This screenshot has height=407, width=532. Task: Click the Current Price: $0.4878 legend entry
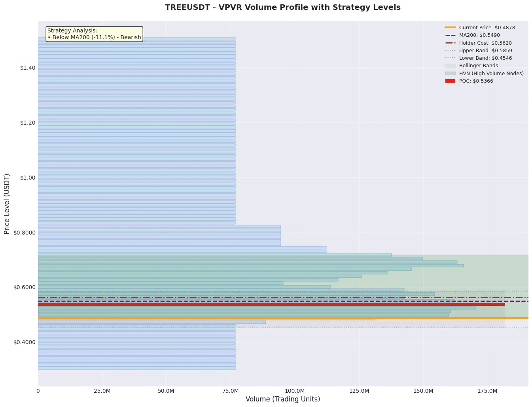(480, 28)
